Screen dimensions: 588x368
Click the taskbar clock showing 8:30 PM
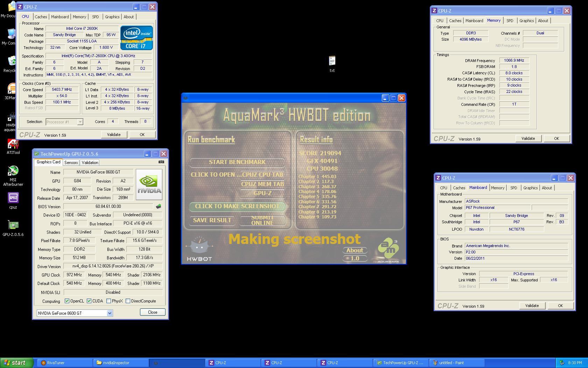point(575,363)
